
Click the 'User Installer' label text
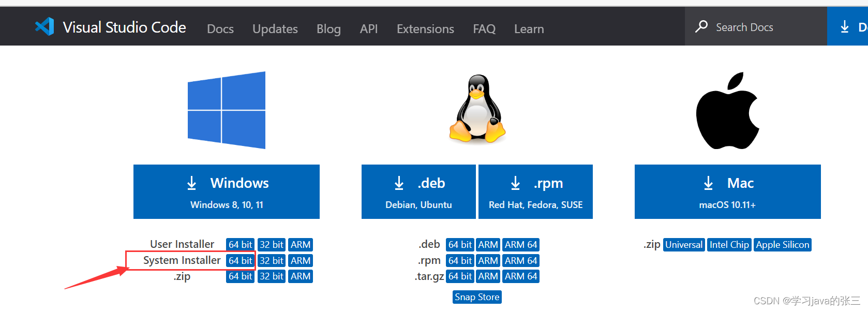(x=182, y=244)
